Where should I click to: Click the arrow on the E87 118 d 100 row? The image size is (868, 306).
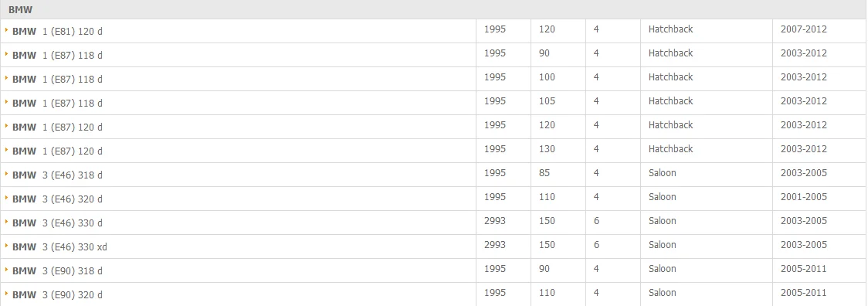pos(7,77)
